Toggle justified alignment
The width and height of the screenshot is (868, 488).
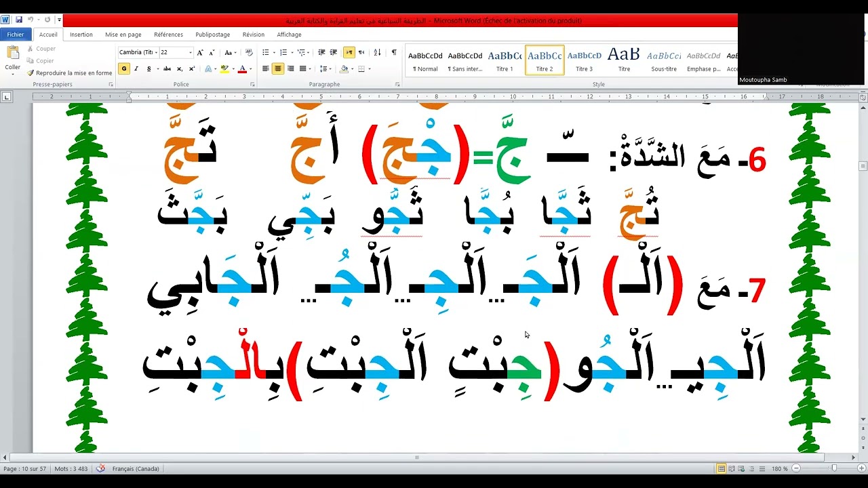point(302,68)
